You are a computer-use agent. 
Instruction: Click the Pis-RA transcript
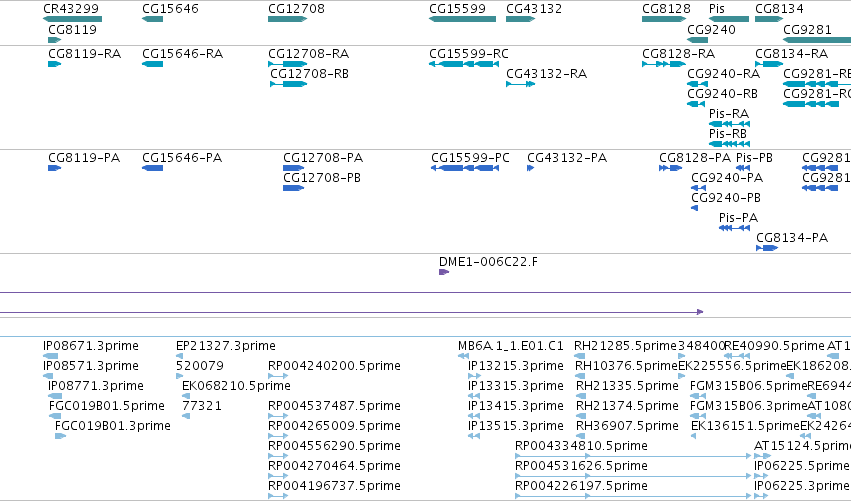(729, 124)
